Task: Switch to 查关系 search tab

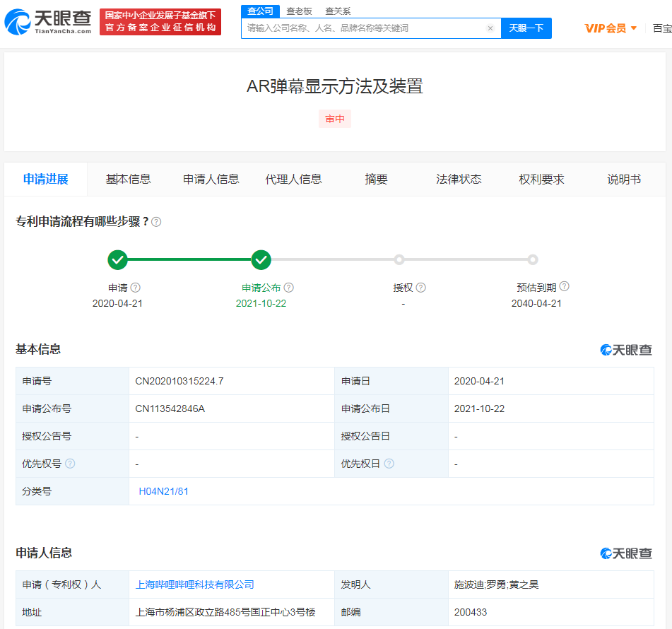Action: (337, 11)
